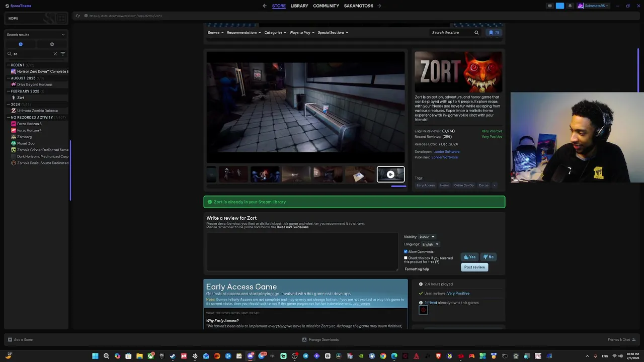Switch to the STORE tab
The width and height of the screenshot is (644, 362).
coord(279,6)
